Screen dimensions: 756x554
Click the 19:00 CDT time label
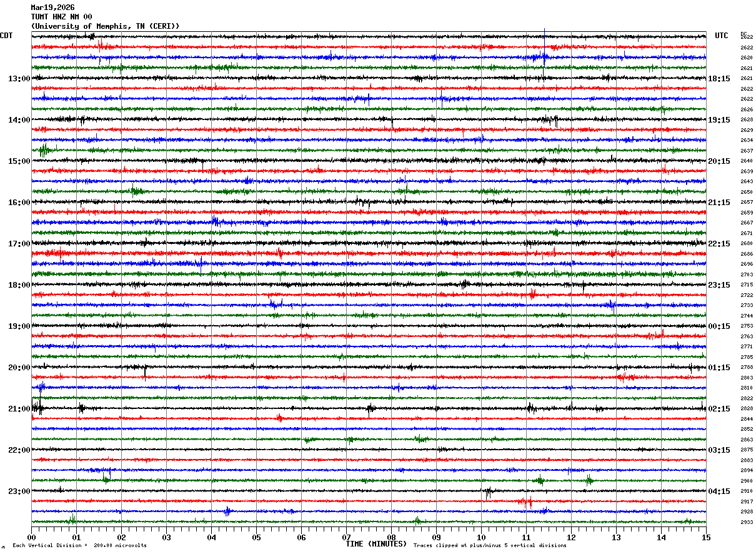click(x=19, y=326)
